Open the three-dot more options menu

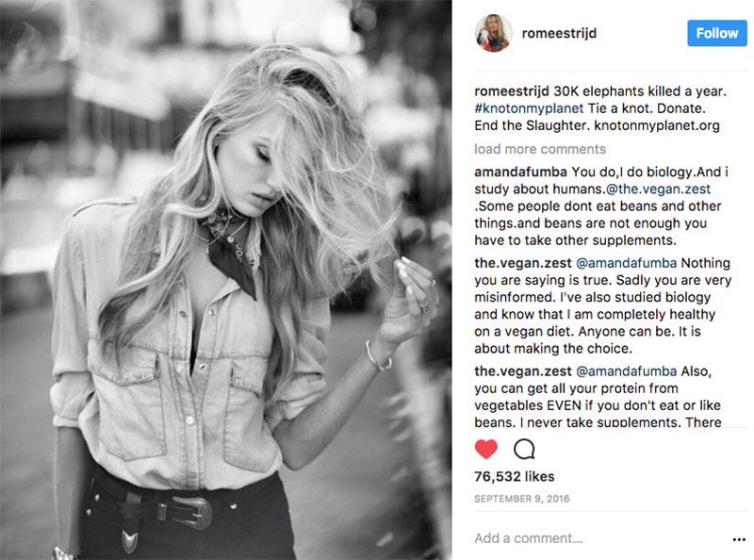click(739, 539)
